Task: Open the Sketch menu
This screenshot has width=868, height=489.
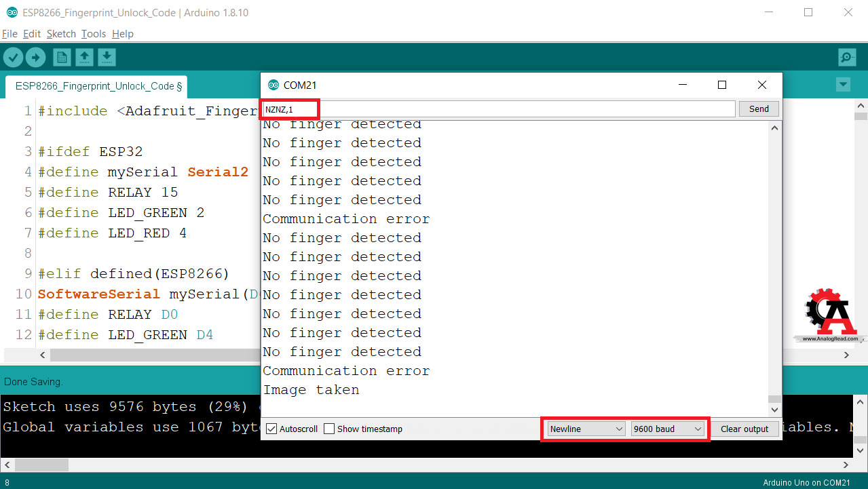Action: click(x=61, y=34)
